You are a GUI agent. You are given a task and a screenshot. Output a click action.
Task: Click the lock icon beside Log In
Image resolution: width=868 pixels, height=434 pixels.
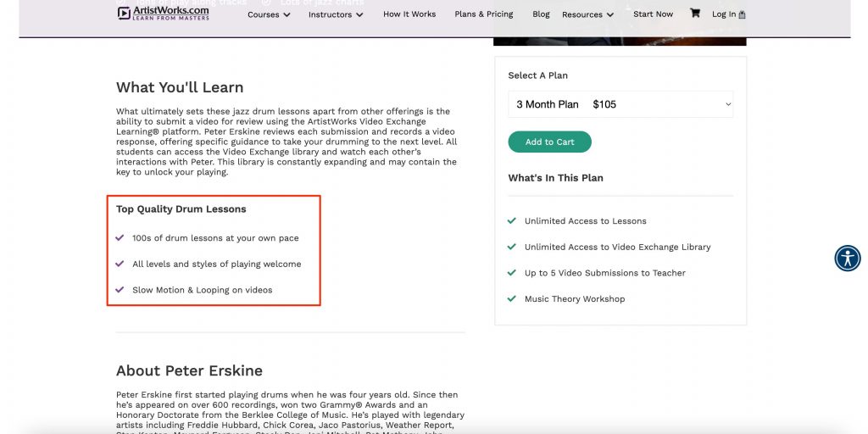(x=743, y=15)
